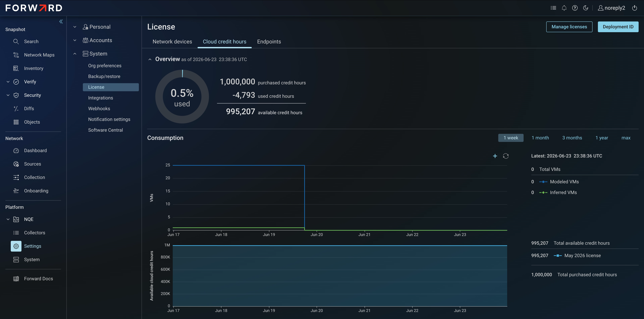
Task: Toggle dark mode with the moon icon
Action: coord(585,8)
